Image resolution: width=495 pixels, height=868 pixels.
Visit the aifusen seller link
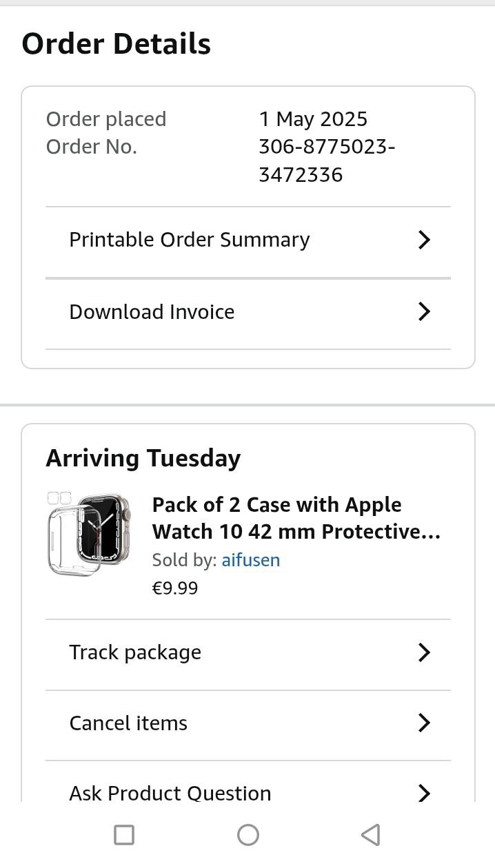click(x=250, y=560)
